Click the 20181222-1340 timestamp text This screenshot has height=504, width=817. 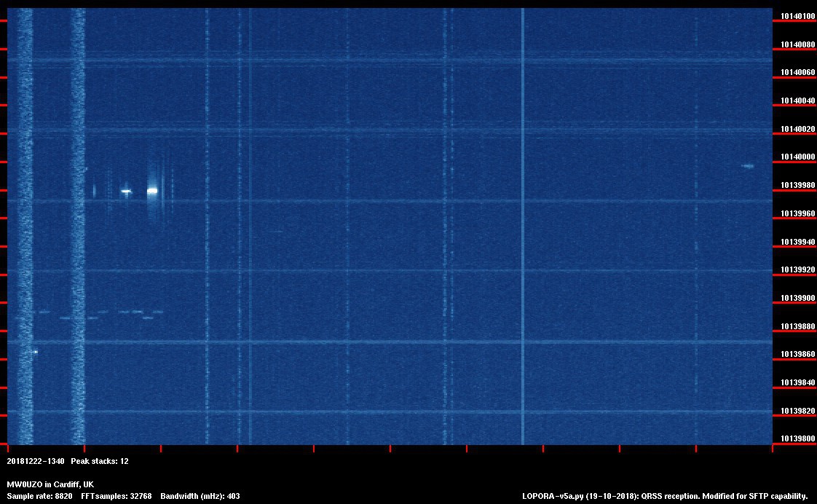click(x=36, y=461)
